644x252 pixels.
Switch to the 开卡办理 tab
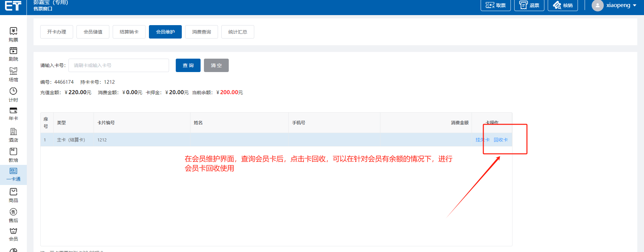click(x=57, y=32)
